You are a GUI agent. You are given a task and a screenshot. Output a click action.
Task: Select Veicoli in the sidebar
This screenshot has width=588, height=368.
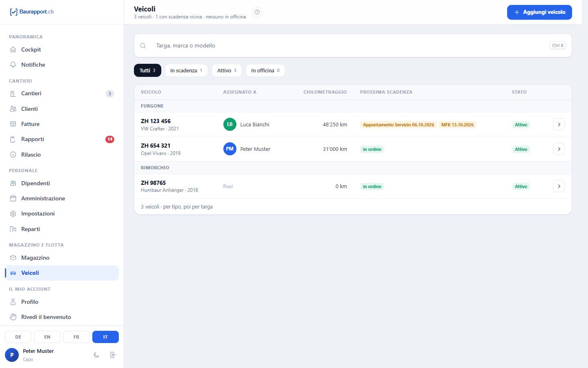coord(62,273)
